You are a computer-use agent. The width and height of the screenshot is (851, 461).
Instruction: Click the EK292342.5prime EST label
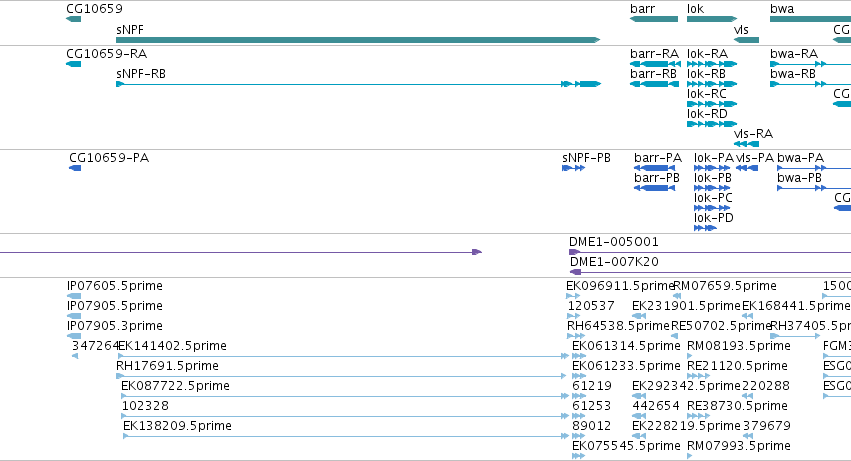[686, 387]
